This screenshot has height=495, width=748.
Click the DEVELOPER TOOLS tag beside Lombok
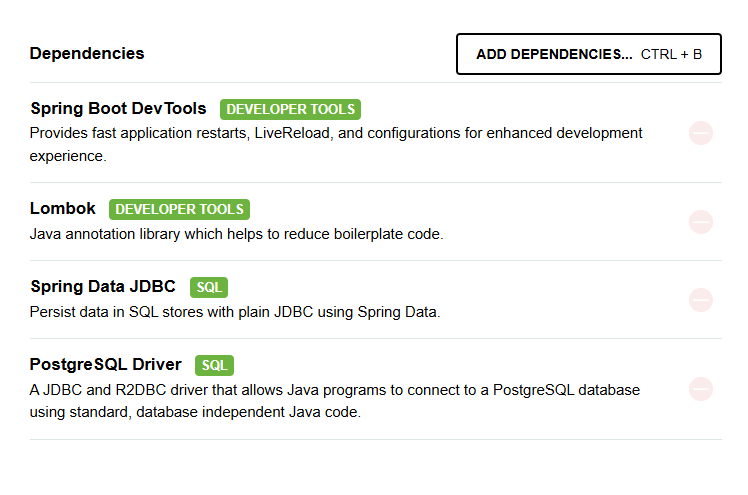[x=179, y=209]
